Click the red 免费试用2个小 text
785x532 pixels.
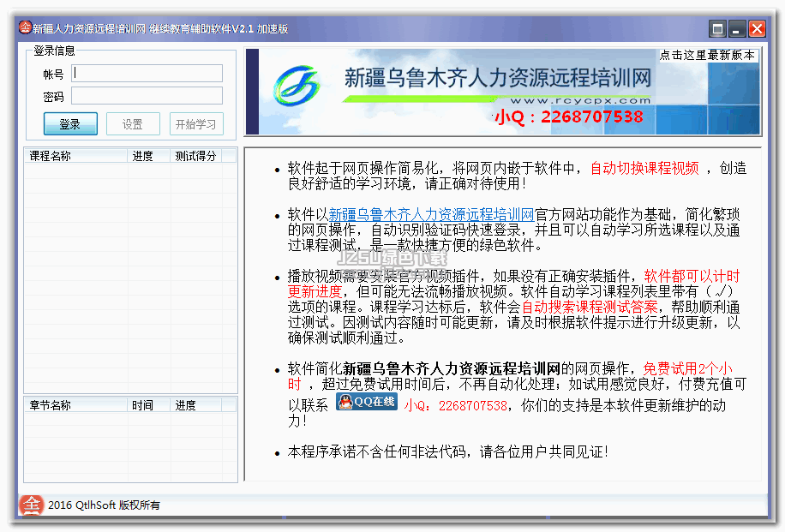[x=688, y=369]
